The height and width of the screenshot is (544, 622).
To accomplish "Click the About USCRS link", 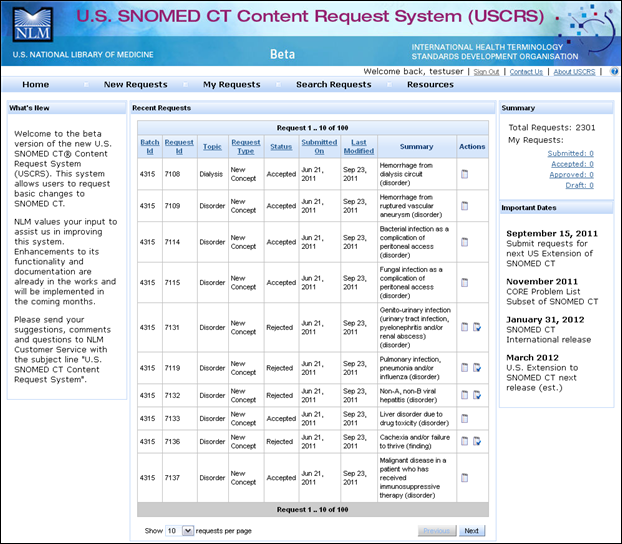I will 574,72.
